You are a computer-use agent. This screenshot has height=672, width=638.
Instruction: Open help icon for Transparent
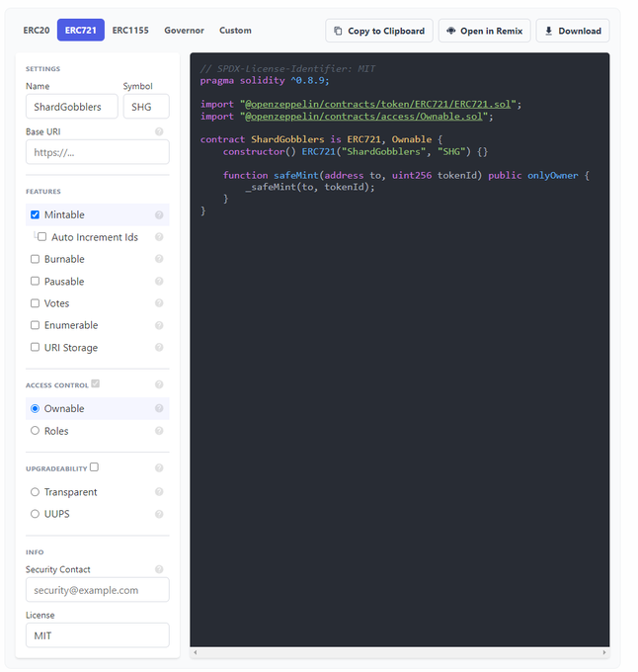(x=159, y=491)
